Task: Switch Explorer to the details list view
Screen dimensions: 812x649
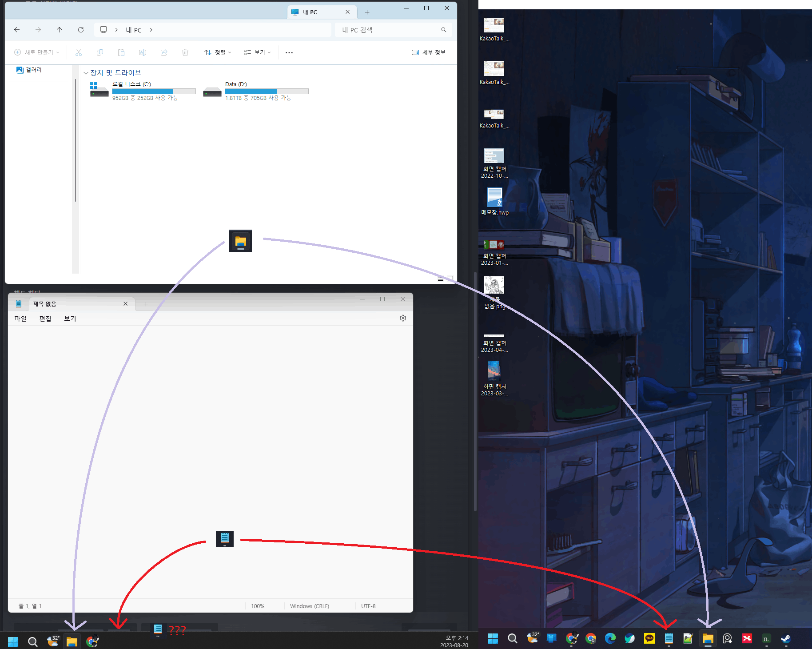Action: pos(441,279)
